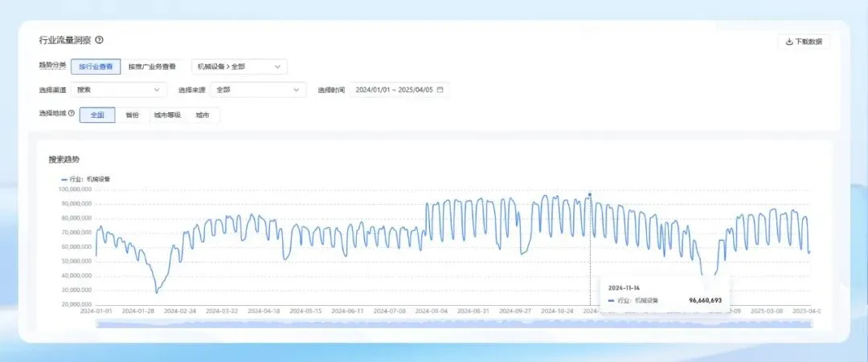Click the data zoom slider below the chart
Viewport: 868px width, 362px height.
452,323
